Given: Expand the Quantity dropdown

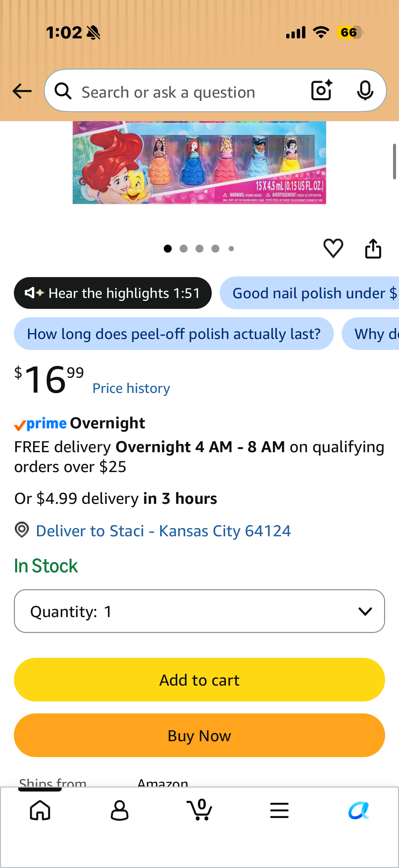Looking at the screenshot, I should tap(199, 611).
